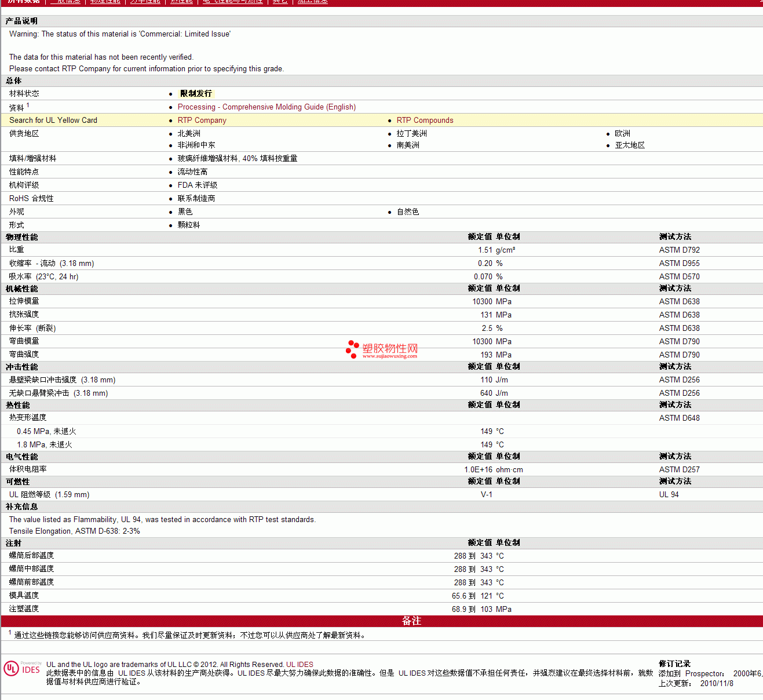The image size is (763, 700).
Task: Select the 欧洲 availability entry
Action: tap(623, 133)
